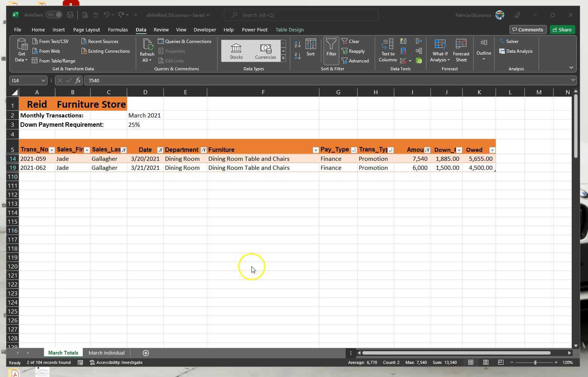Adjust the zoom slider handle

[535, 362]
